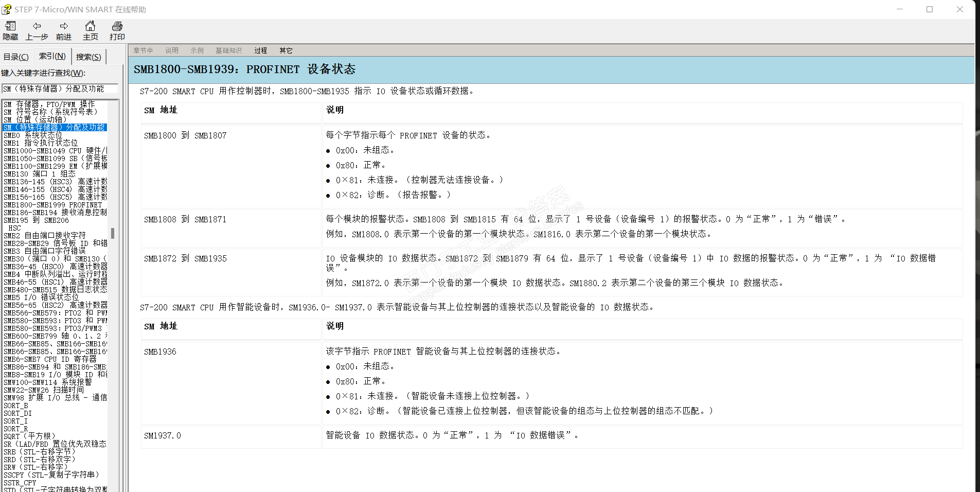Select index entry SORT_I
The width and height of the screenshot is (980, 492).
(x=16, y=421)
